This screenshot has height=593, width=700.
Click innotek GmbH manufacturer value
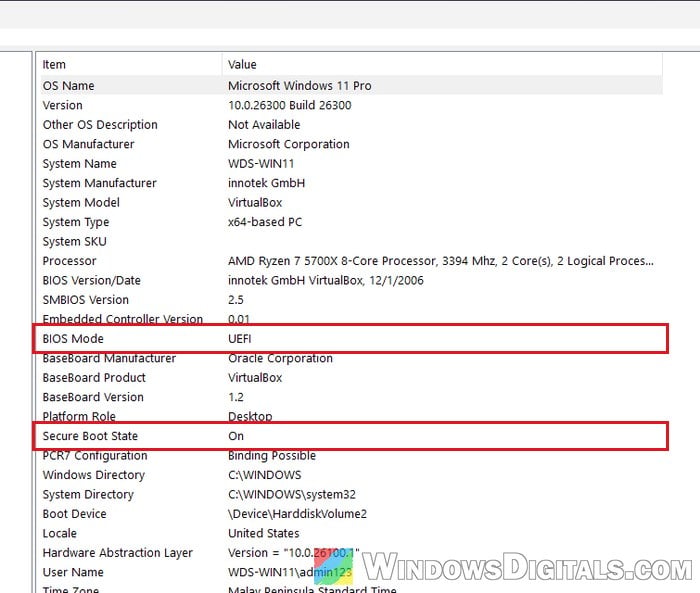point(266,183)
